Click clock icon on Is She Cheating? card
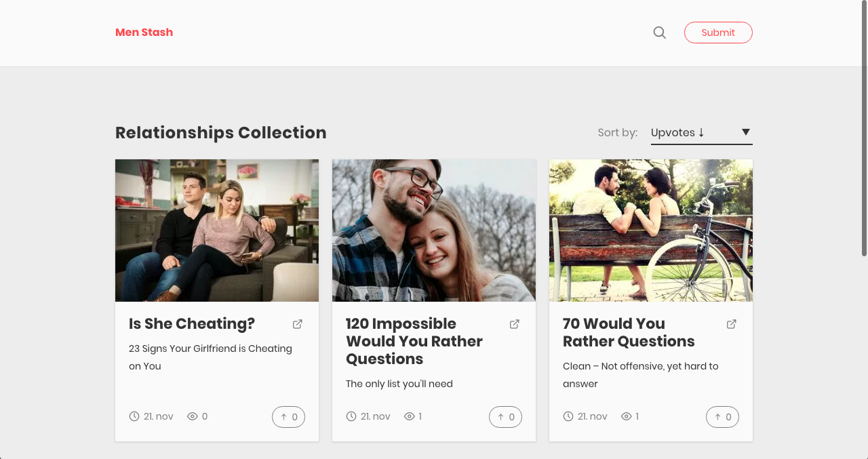This screenshot has width=868, height=459. click(x=134, y=416)
